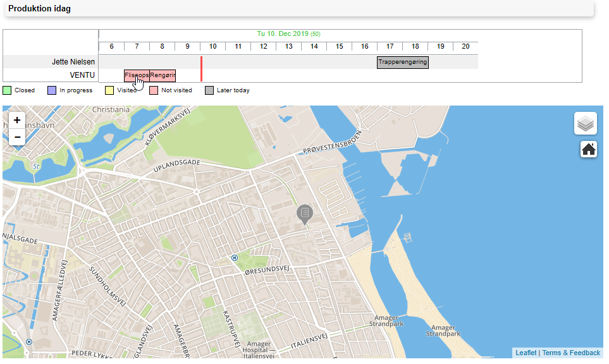
Task: Click the gray Later today legend swatch
Action: pyautogui.click(x=209, y=90)
